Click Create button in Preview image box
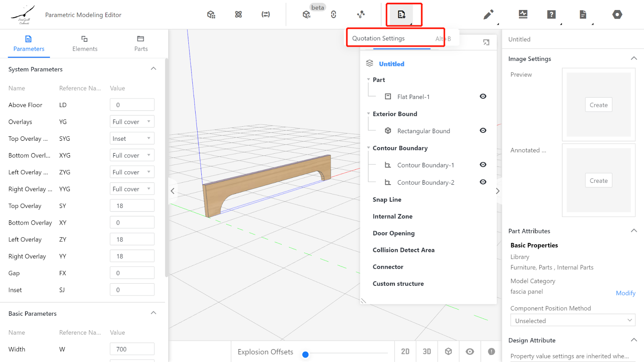The width and height of the screenshot is (644, 362). coord(599,105)
